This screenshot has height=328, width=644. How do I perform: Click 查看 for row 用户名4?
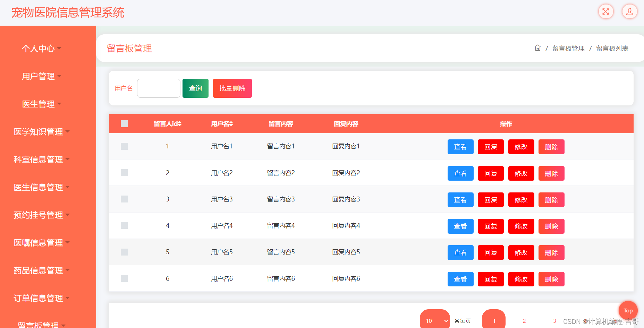[460, 226]
